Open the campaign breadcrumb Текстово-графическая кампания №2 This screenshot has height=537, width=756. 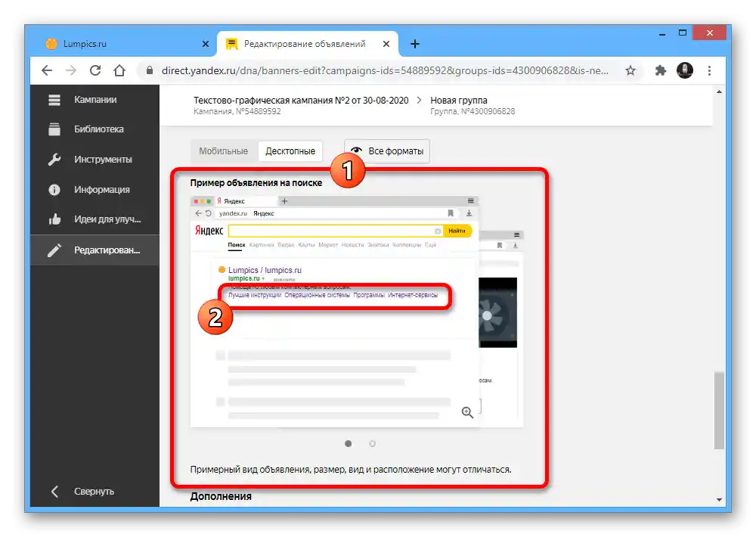point(301,101)
